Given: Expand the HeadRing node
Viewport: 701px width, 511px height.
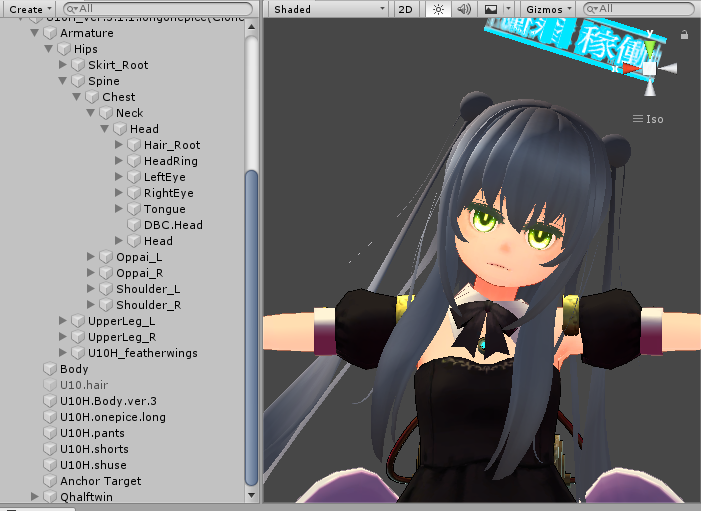Looking at the screenshot, I should point(118,160).
